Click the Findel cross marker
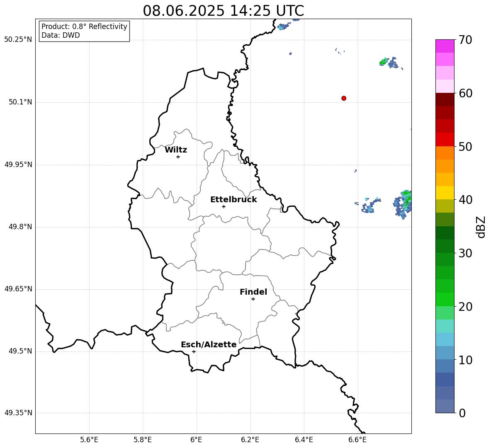The height and width of the screenshot is (448, 491). pyautogui.click(x=253, y=299)
